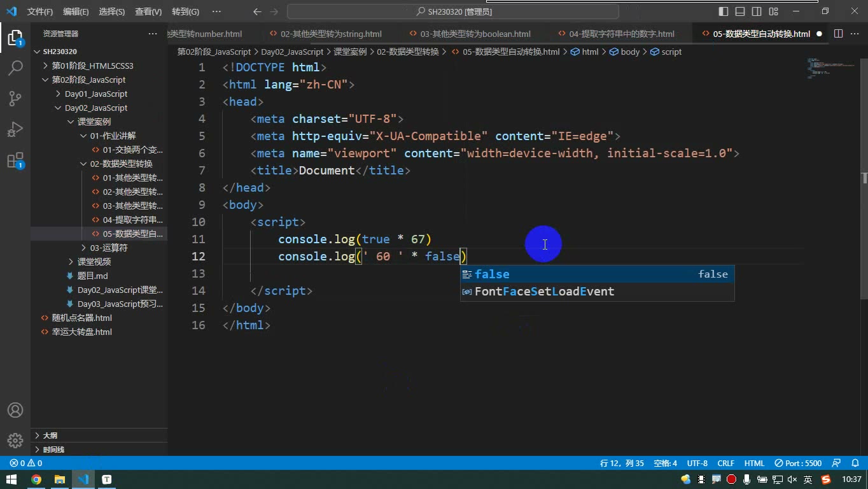Switch to the 04-提取字符串中的数字.html tab
Viewport: 868px width, 489px height.
pyautogui.click(x=615, y=34)
